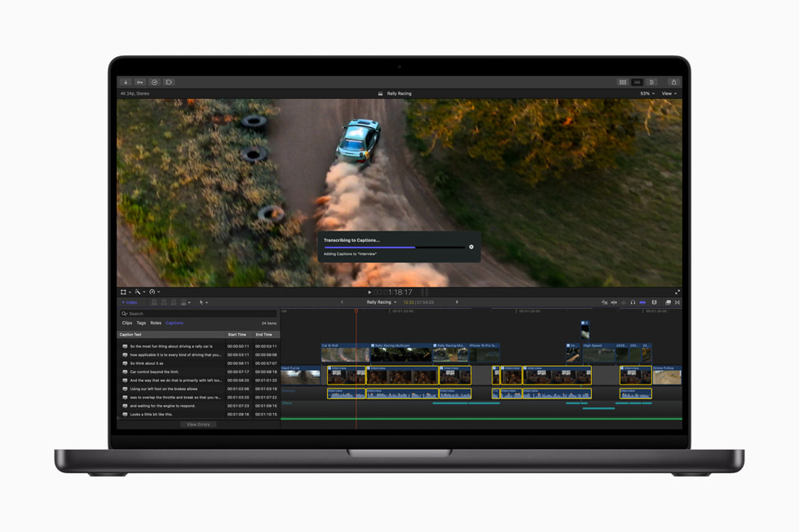Viewport: 799px width, 532px height.
Task: Check Background Tasks progress indicator
Action: click(154, 81)
